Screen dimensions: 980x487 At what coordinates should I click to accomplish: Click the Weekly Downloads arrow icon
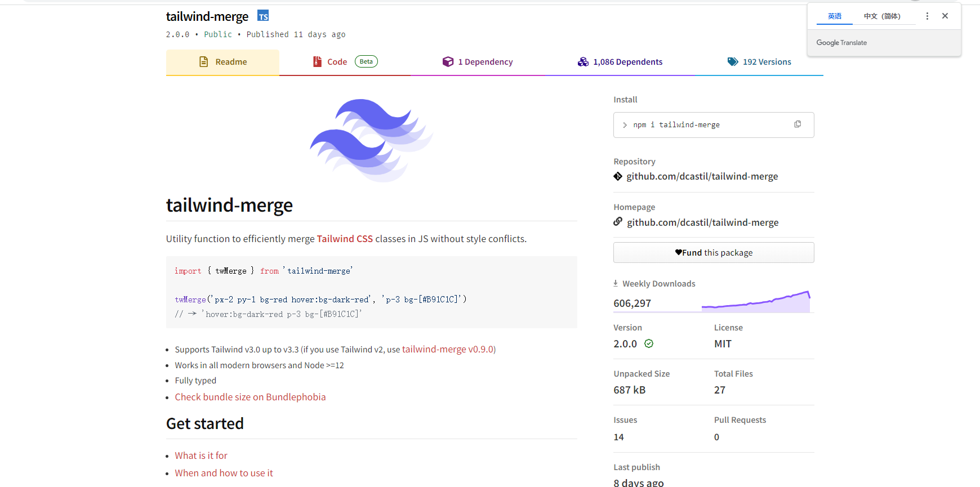616,283
